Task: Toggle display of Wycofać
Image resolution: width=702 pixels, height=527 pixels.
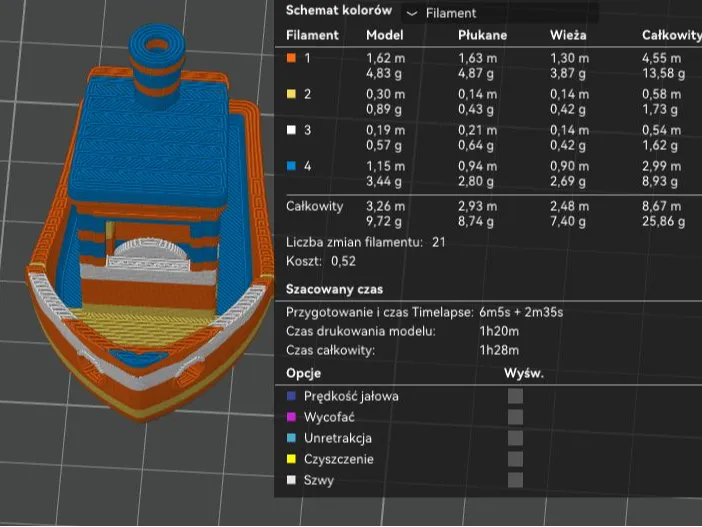Action: coord(515,417)
